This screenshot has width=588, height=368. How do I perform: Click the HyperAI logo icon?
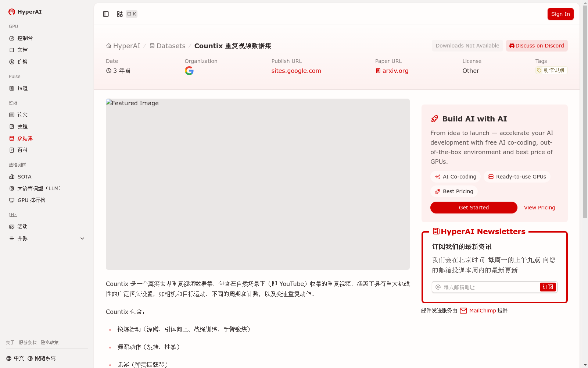click(x=12, y=12)
